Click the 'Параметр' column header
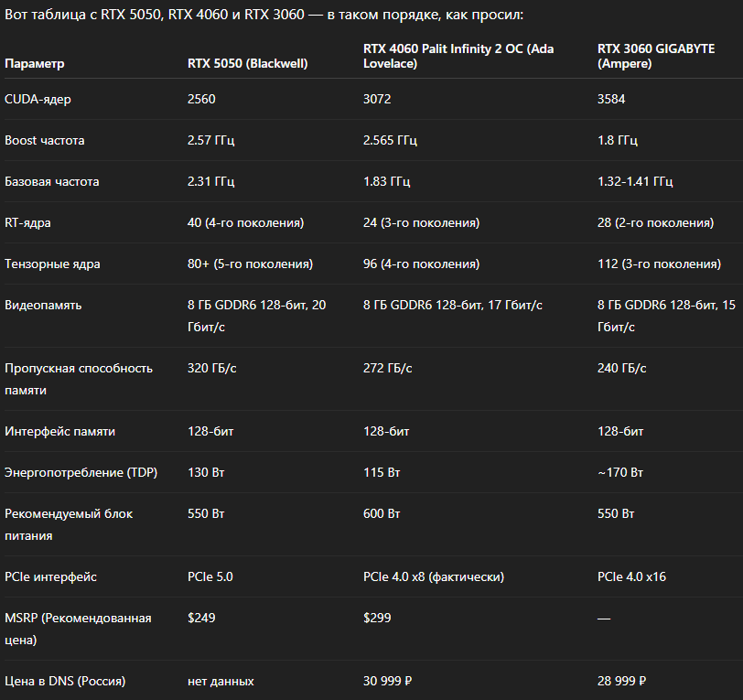This screenshot has width=743, height=700. pyautogui.click(x=35, y=63)
